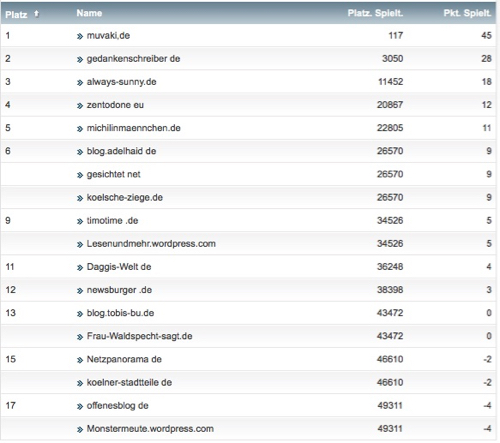Select the rank value 20867
This screenshot has height=443, width=500.
pyautogui.click(x=390, y=105)
